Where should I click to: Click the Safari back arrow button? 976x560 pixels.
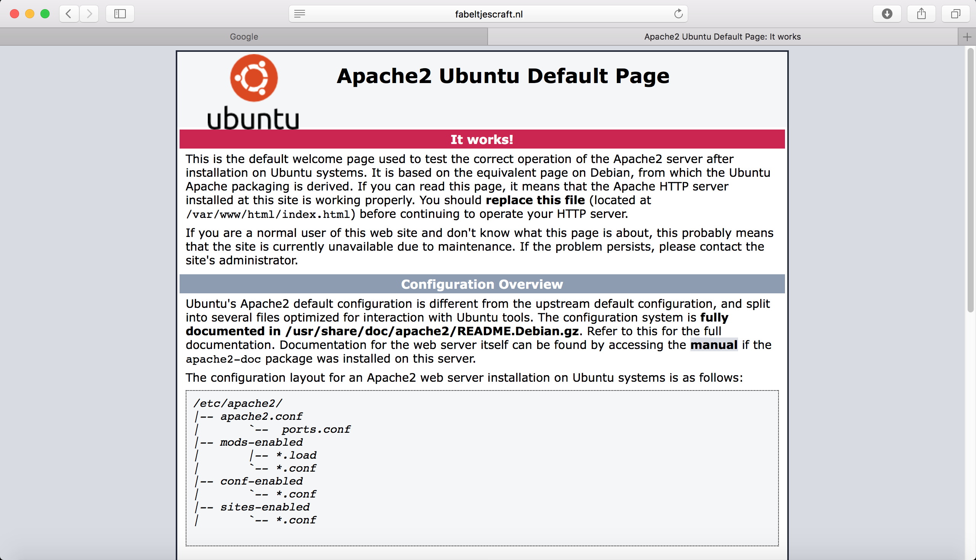coord(69,14)
